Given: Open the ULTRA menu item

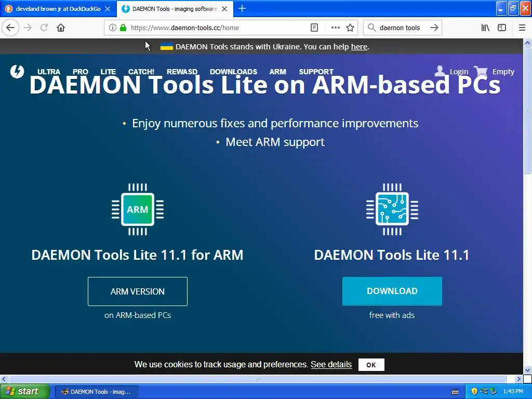Looking at the screenshot, I should pos(49,72).
